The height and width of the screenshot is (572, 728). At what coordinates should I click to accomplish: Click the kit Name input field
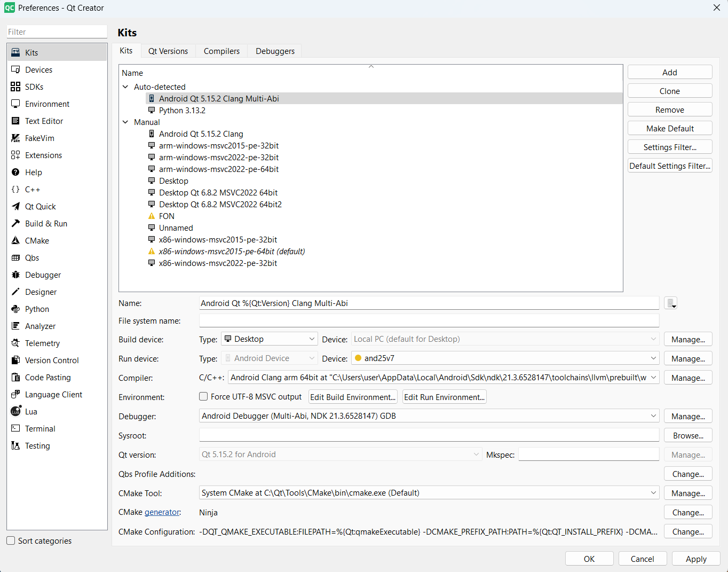tap(429, 303)
